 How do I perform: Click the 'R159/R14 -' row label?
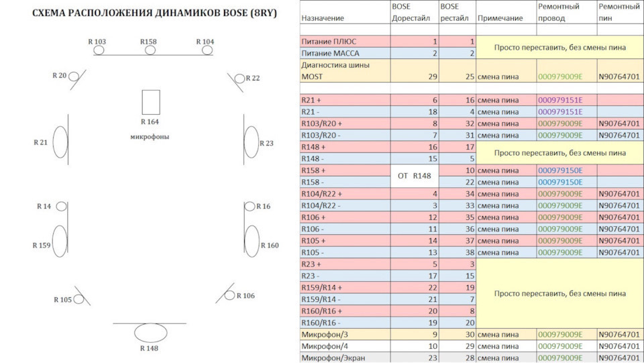pos(321,299)
